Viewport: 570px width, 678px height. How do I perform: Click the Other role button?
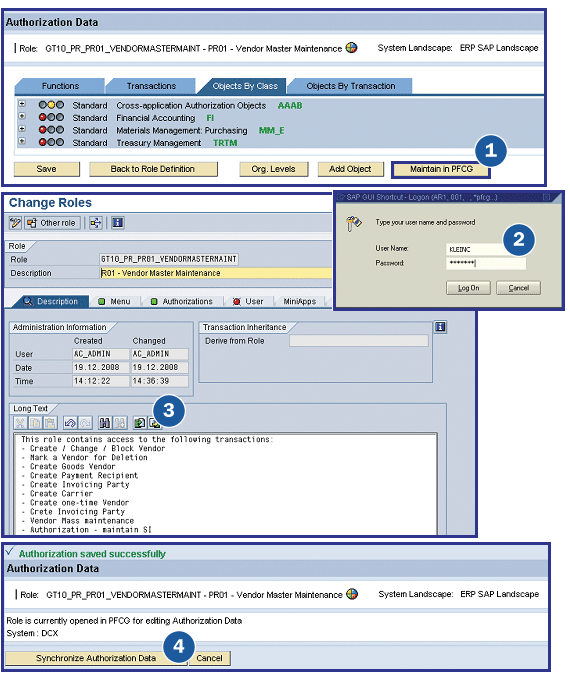[53, 223]
